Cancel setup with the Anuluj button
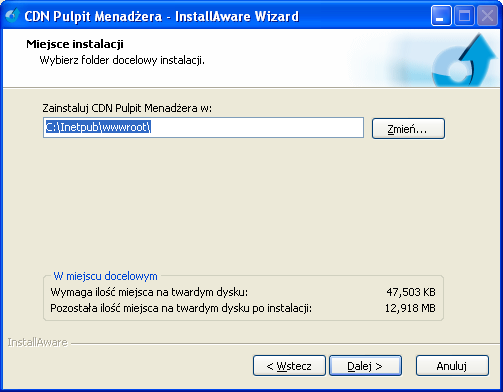The height and width of the screenshot is (392, 503). (452, 366)
